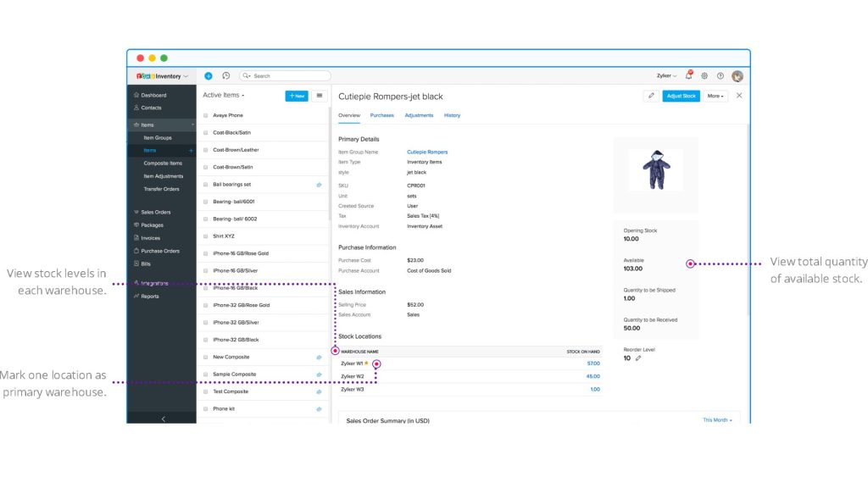Click the Adjust Stock button

click(681, 96)
